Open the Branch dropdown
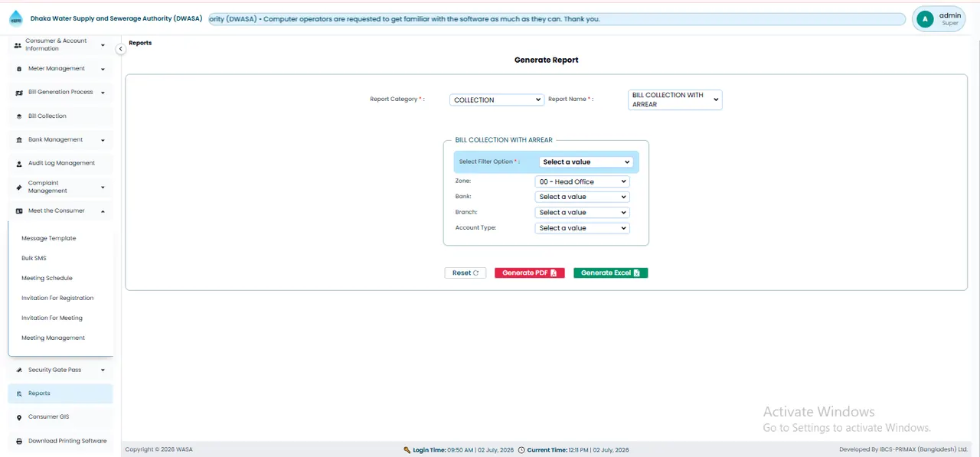 pos(582,212)
